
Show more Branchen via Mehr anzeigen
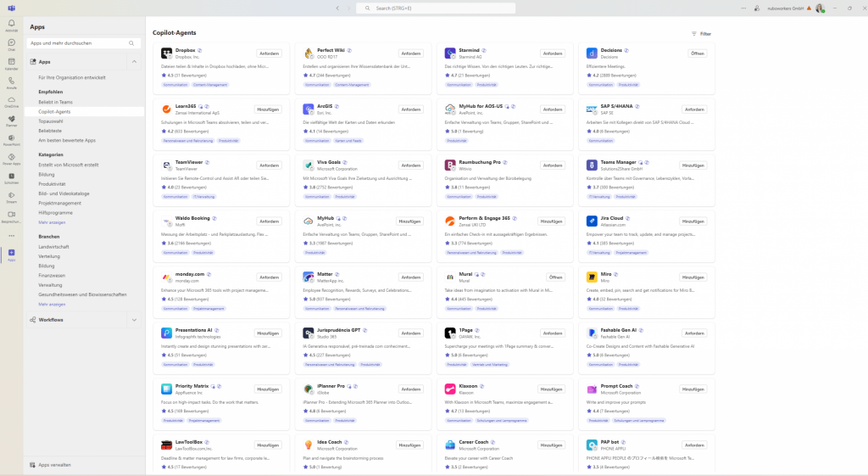[x=52, y=305]
